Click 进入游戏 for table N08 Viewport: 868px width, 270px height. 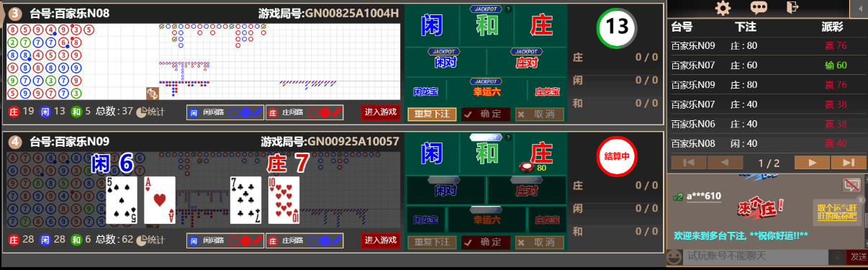point(380,112)
